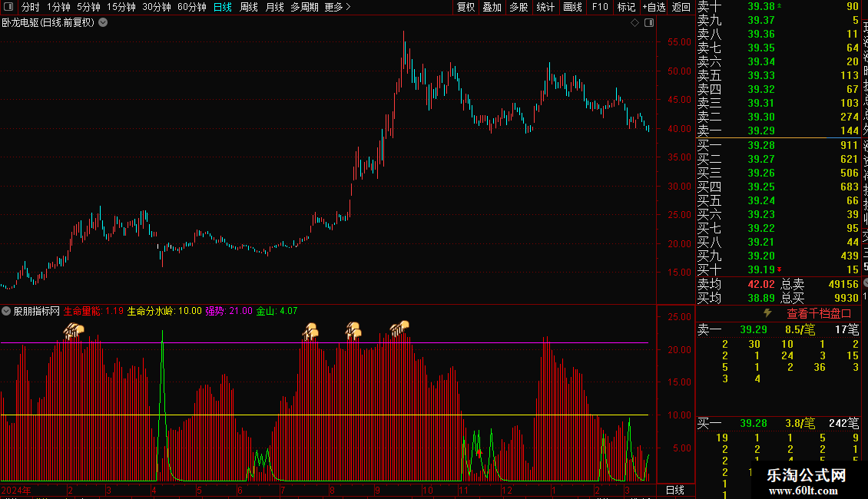Open the 查看千档盘口 link
Viewport: 868px width, 499px height.
pyautogui.click(x=819, y=313)
